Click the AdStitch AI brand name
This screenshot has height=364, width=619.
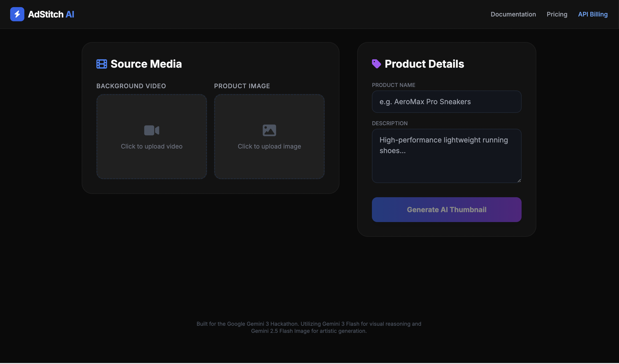(x=51, y=14)
